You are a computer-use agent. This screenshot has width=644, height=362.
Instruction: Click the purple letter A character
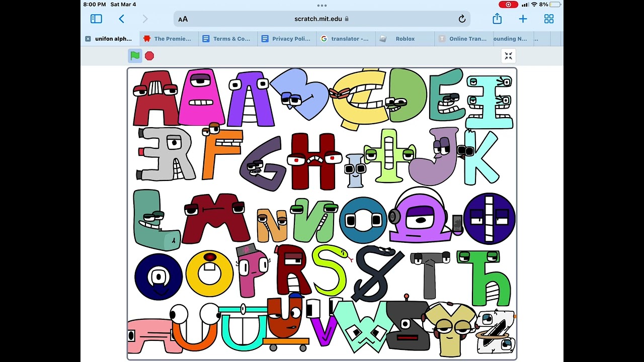point(251,100)
